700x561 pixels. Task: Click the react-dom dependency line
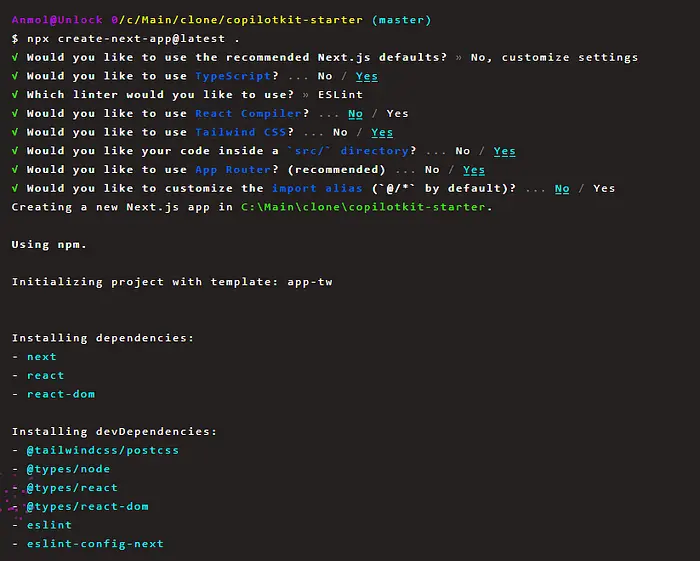click(61, 394)
